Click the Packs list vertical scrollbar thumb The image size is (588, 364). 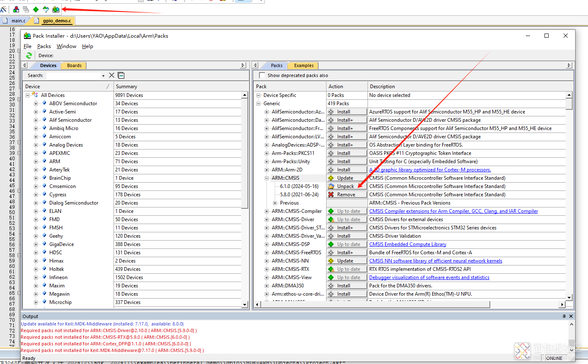(x=569, y=104)
